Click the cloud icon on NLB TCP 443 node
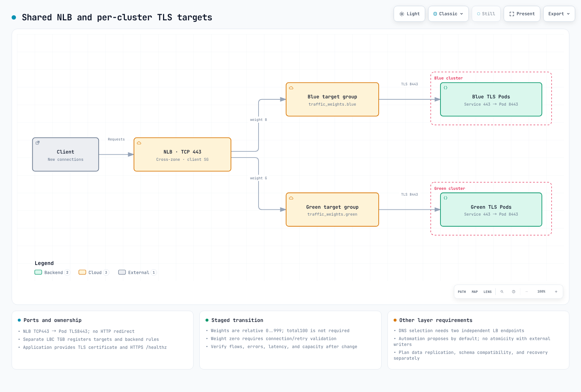 pyautogui.click(x=139, y=143)
